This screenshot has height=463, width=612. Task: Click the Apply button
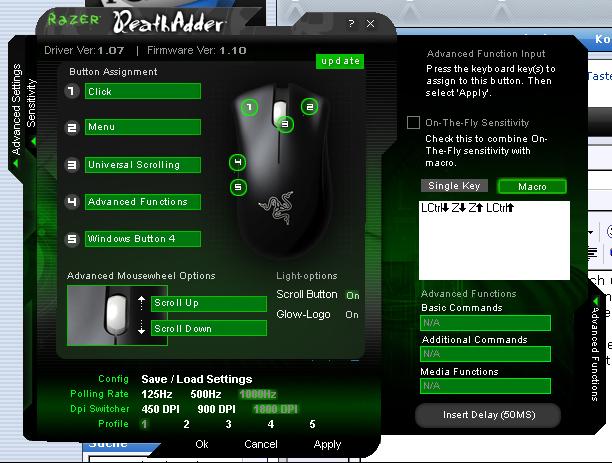pyautogui.click(x=327, y=445)
